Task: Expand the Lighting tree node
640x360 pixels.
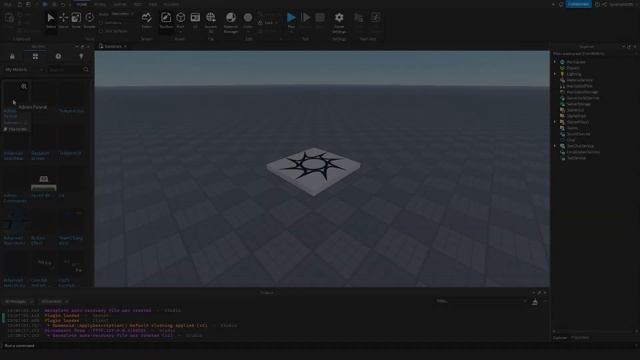Action: 555,74
